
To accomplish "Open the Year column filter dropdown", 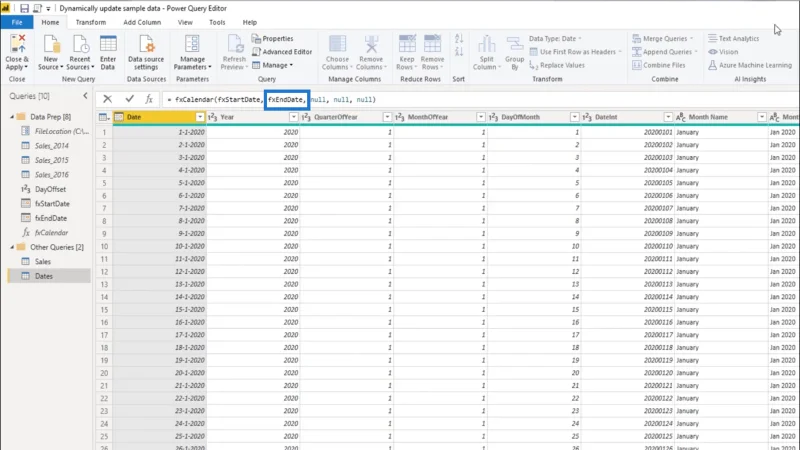I will coord(293,117).
